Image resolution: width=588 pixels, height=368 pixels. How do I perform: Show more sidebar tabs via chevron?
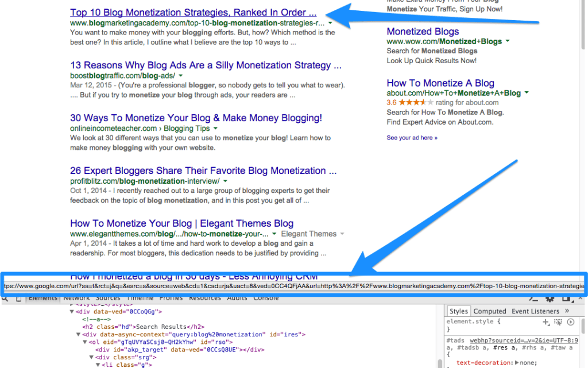click(567, 311)
